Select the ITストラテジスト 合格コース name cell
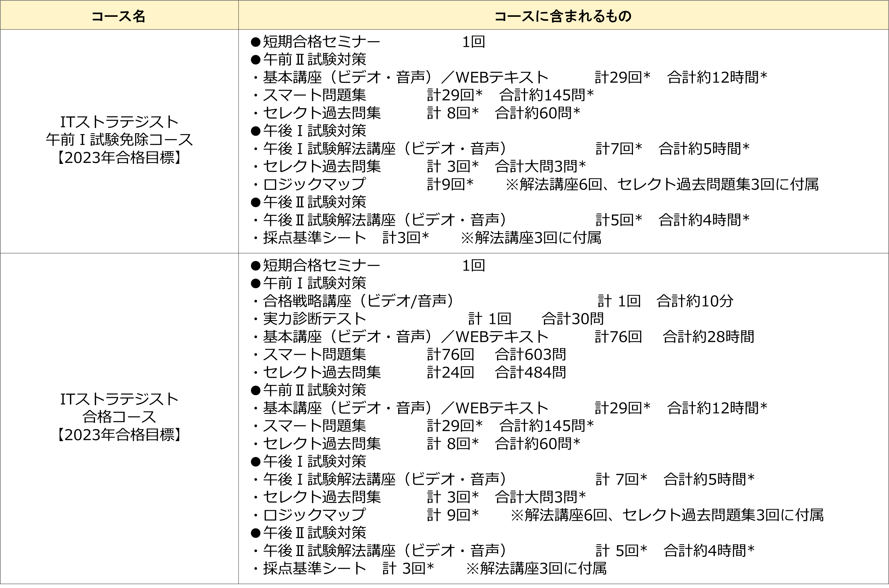The image size is (889, 588). [119, 417]
